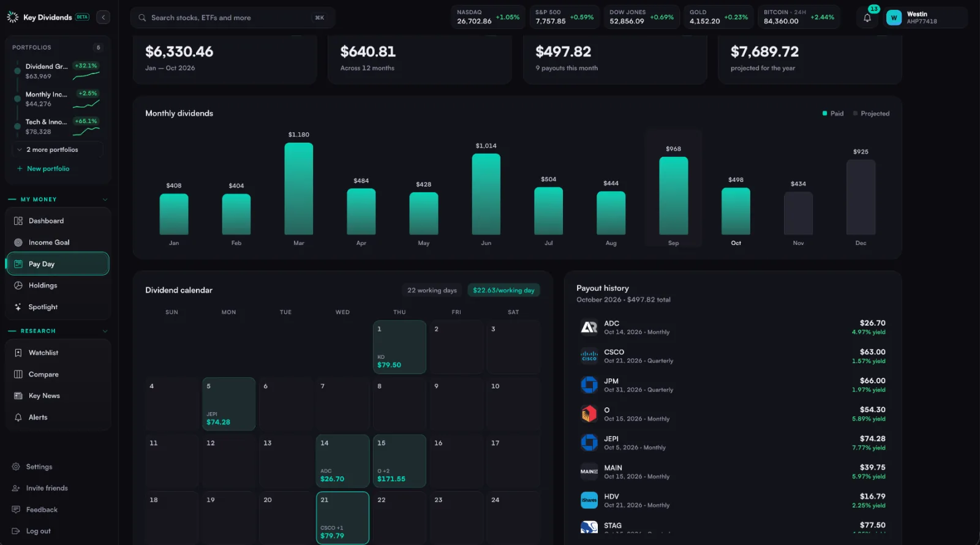The height and width of the screenshot is (545, 980).
Task: Open the Watchlist page
Action: pos(58,353)
